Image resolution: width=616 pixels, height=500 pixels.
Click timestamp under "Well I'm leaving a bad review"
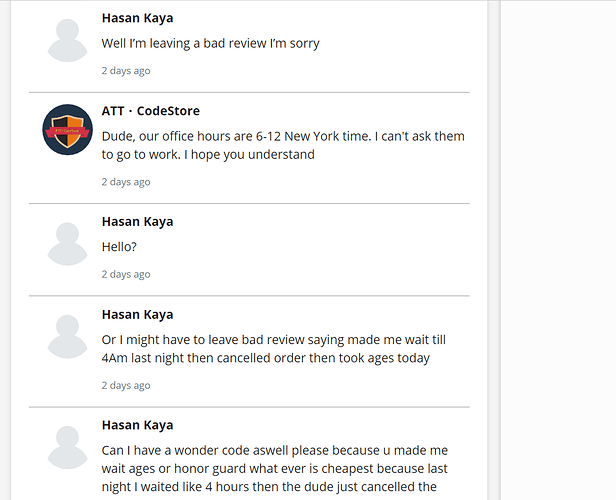coord(126,71)
